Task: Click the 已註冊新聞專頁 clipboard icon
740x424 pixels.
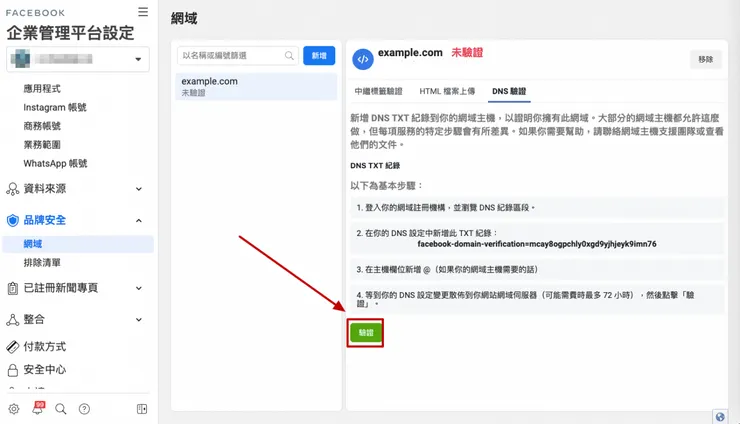Action: [x=13, y=288]
